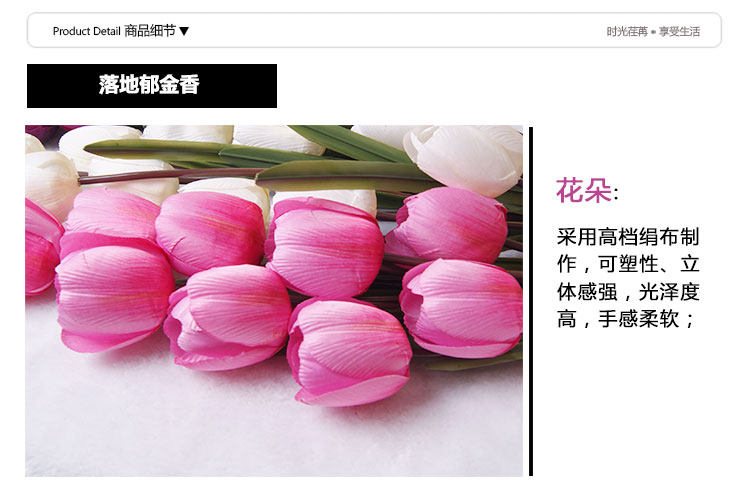Click the green tulip leaf in photo

click(342, 175)
